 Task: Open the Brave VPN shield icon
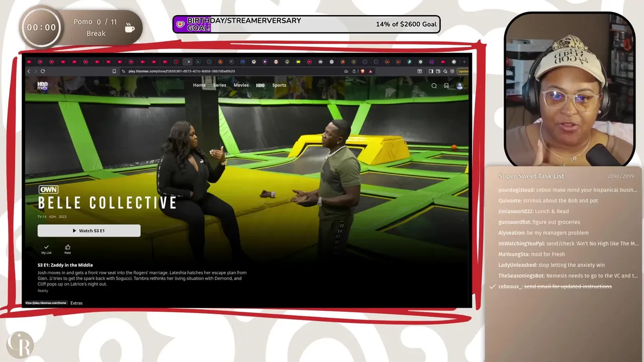[x=452, y=71]
